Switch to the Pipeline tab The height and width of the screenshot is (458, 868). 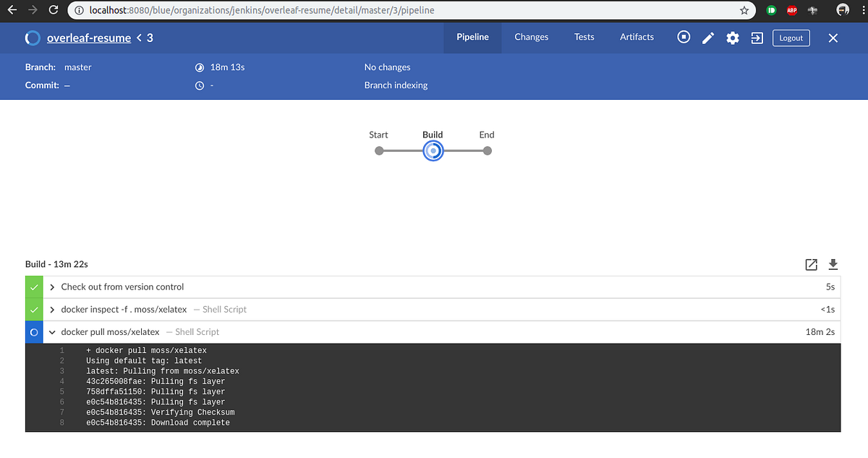[x=472, y=37]
